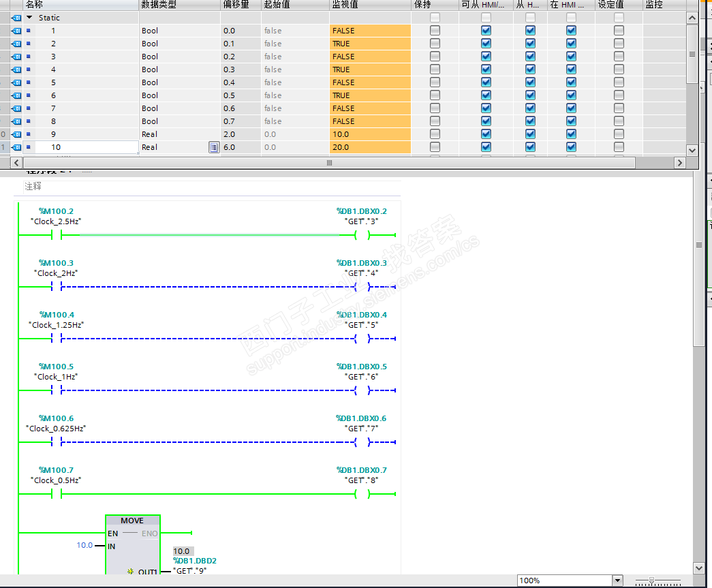Select the output coil "GET"."8"

click(x=362, y=493)
